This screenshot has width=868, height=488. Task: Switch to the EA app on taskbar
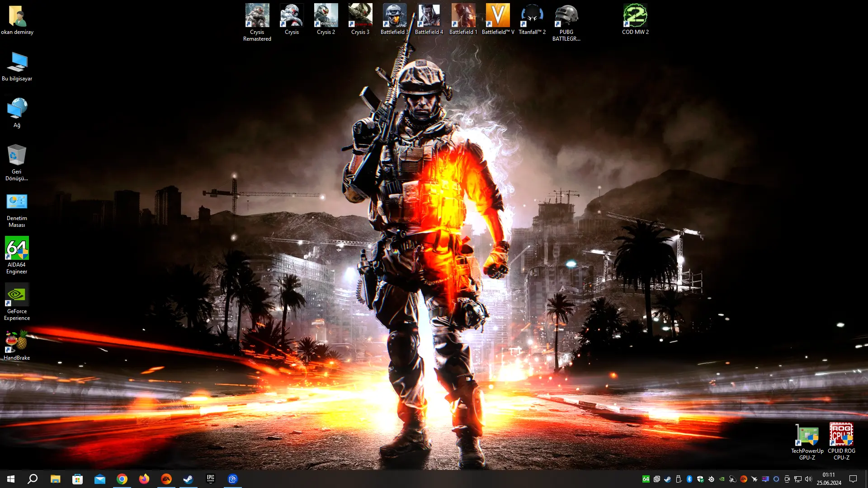(166, 479)
